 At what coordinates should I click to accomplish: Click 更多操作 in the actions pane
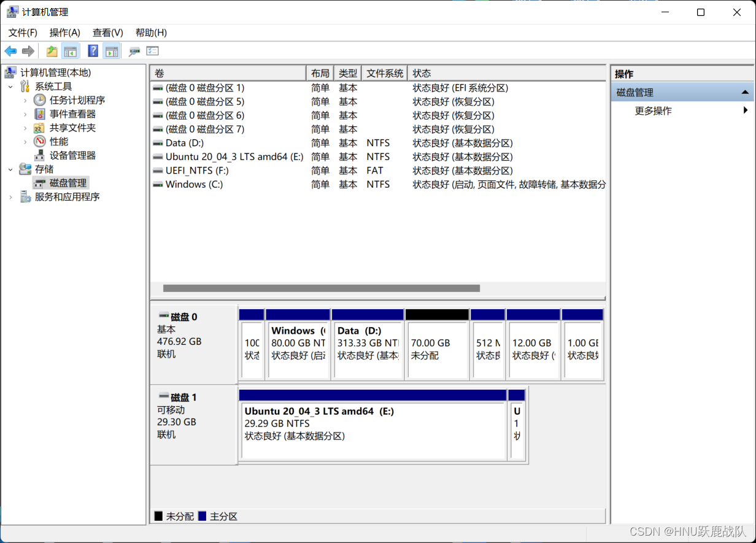(653, 111)
